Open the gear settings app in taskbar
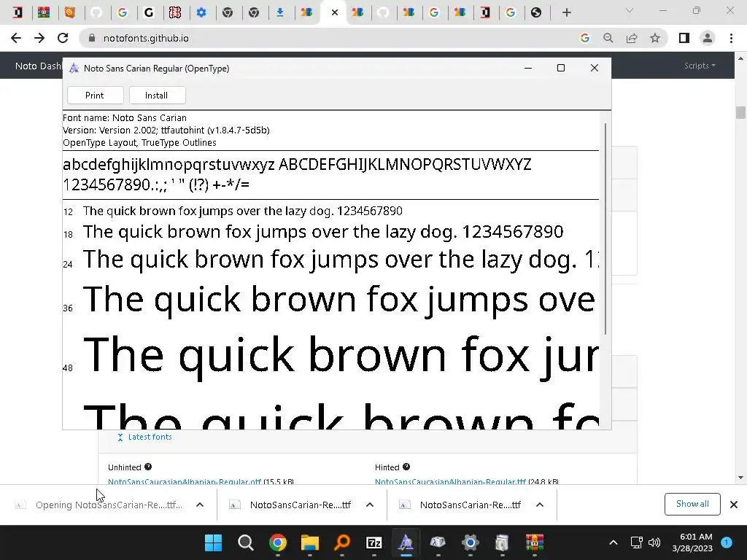747x560 pixels. click(471, 542)
